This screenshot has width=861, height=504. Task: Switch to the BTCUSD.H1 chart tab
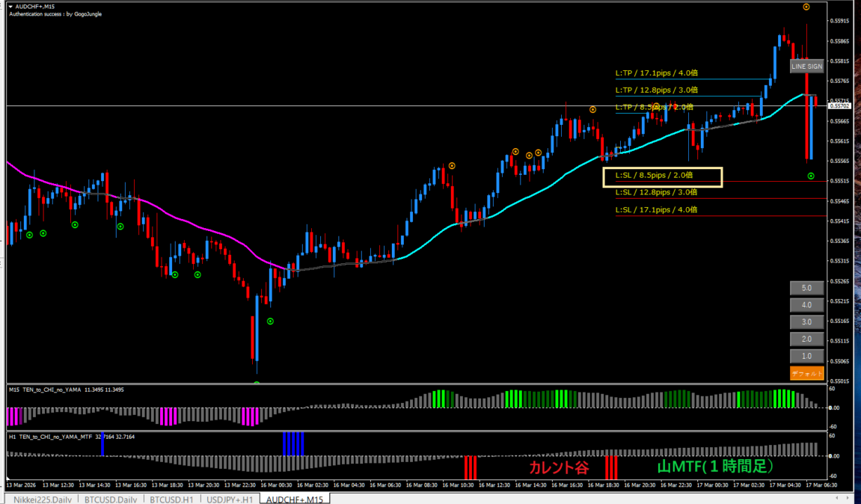point(173,499)
